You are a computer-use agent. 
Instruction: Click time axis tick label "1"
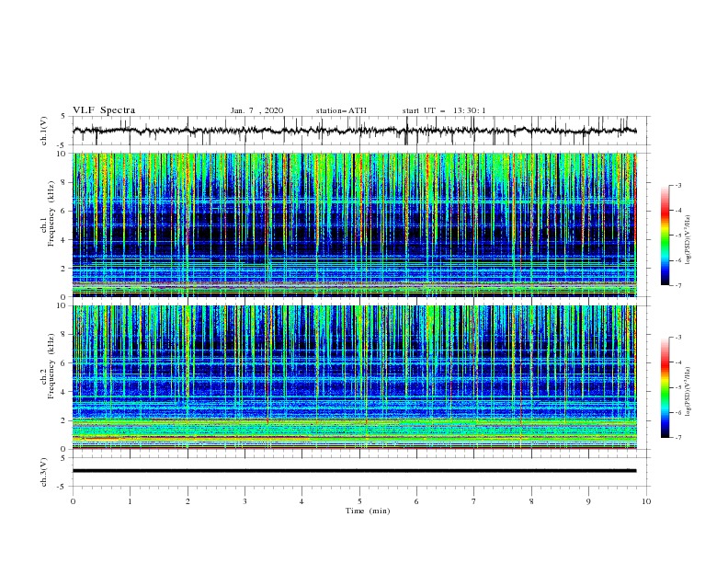pos(130,501)
